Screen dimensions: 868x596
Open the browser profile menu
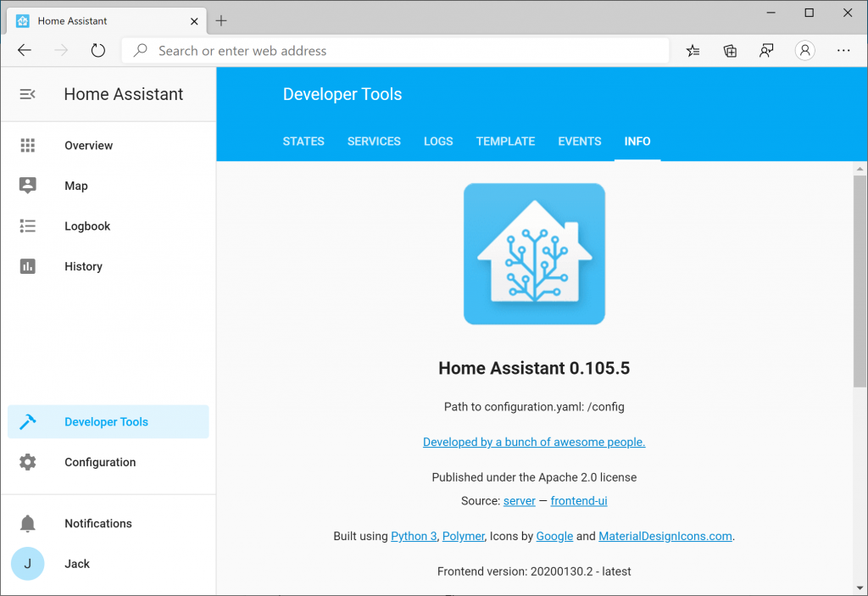(805, 51)
